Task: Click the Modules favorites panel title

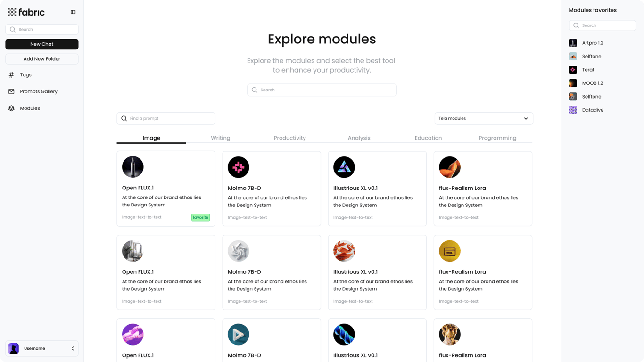Action: click(593, 10)
